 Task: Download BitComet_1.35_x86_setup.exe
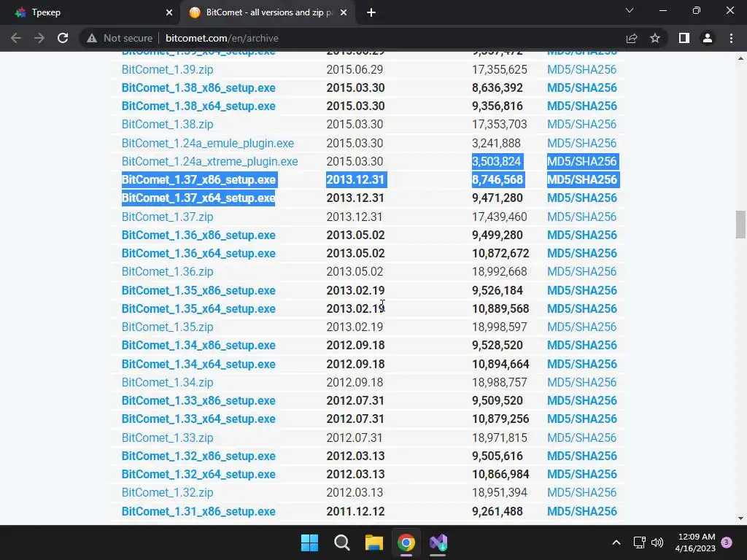pyautogui.click(x=198, y=290)
